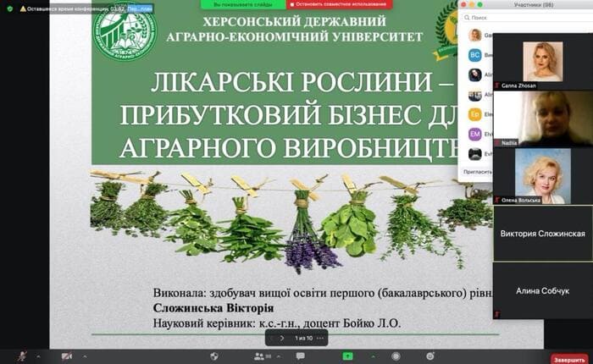593x364 pixels.
Task: Select the dark portrait avatar below BC
Action: pos(475,74)
